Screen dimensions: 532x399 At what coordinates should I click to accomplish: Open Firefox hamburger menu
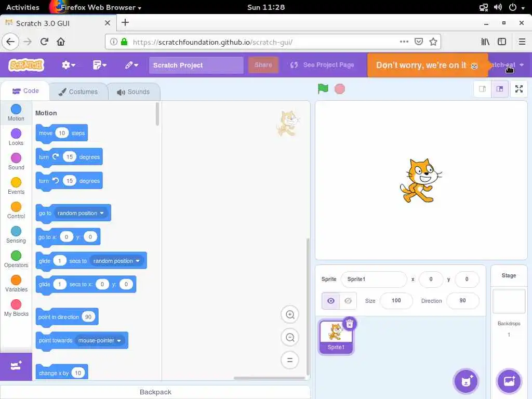coord(522,42)
